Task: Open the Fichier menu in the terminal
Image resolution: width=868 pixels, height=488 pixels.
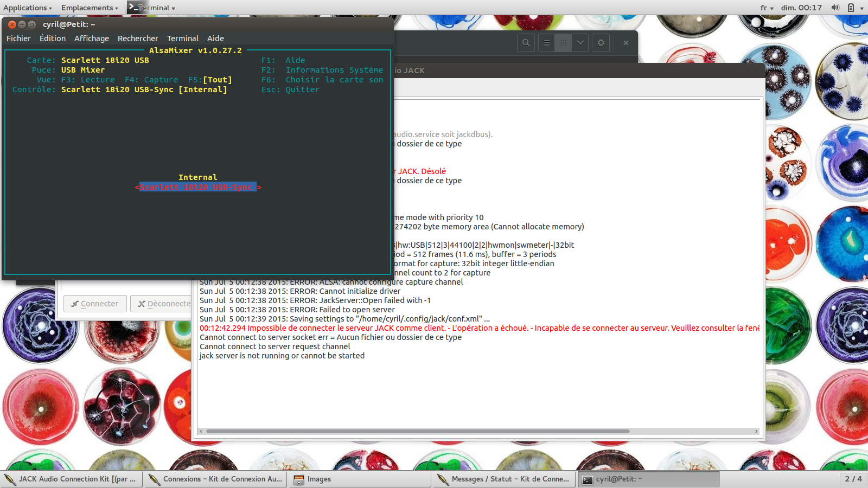Action: pos(18,38)
